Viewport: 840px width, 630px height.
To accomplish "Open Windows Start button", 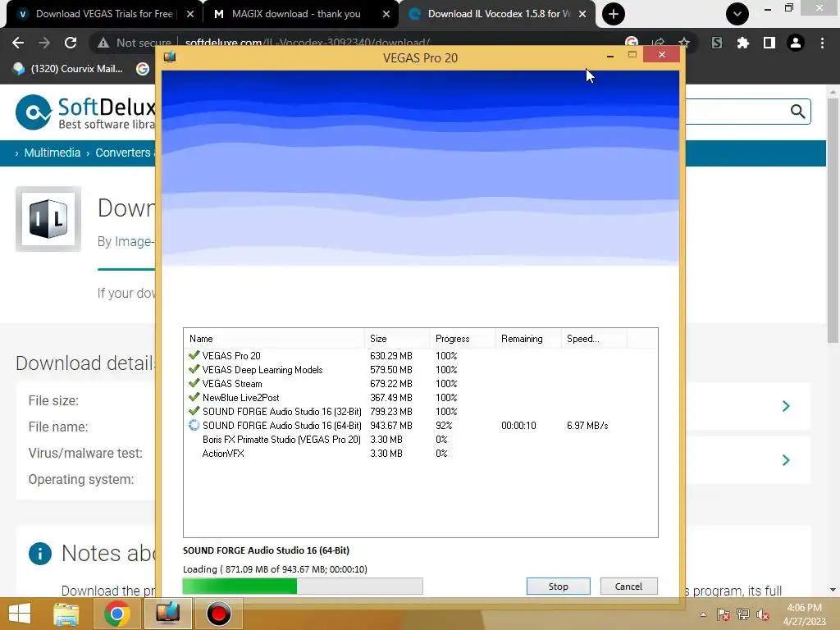I will click(20, 614).
